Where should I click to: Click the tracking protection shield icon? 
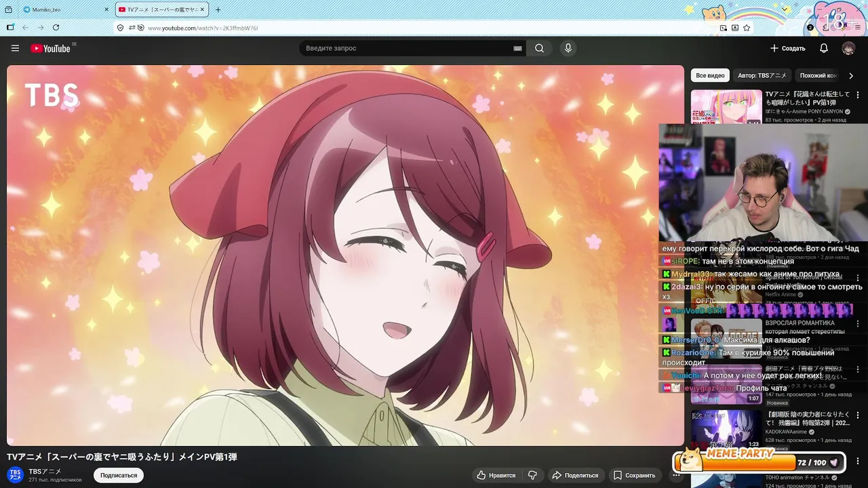120,28
